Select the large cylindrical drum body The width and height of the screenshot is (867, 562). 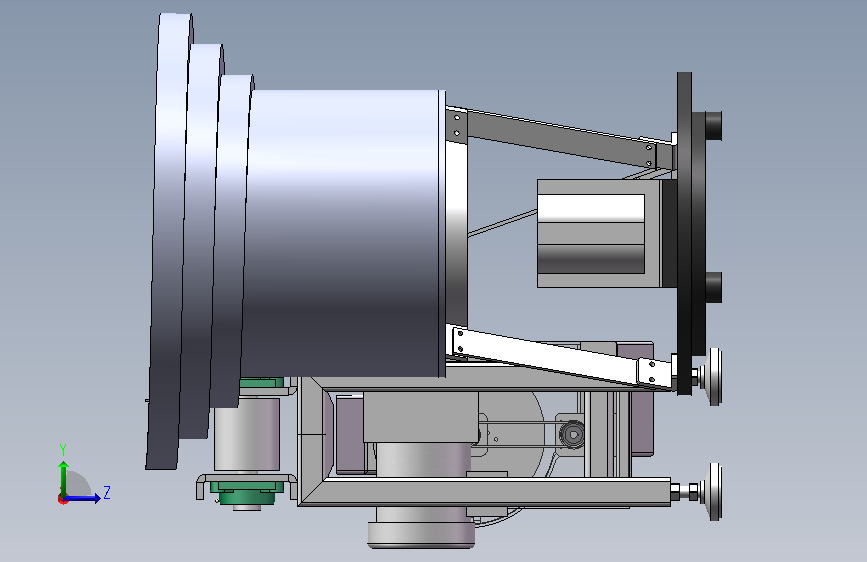(x=346, y=232)
